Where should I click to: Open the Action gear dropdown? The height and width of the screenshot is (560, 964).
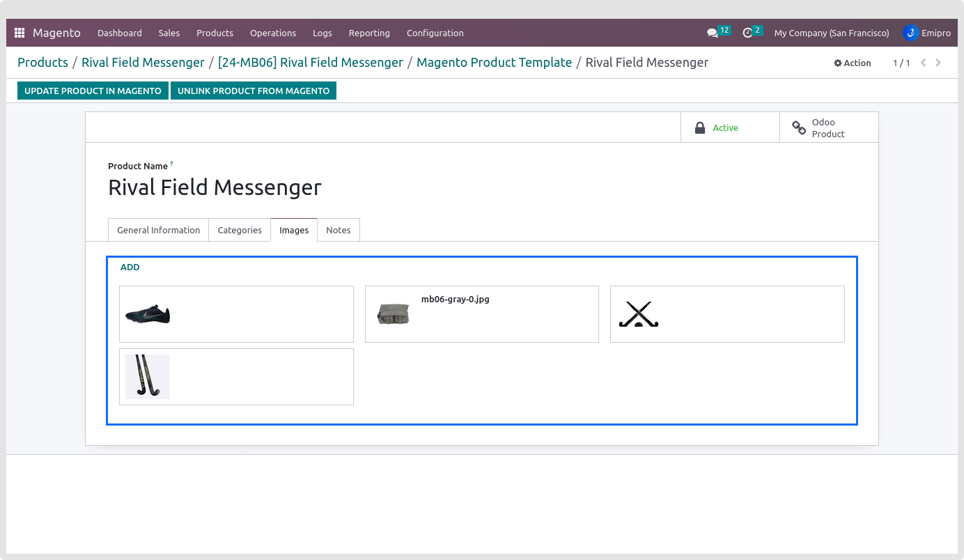tap(853, 63)
